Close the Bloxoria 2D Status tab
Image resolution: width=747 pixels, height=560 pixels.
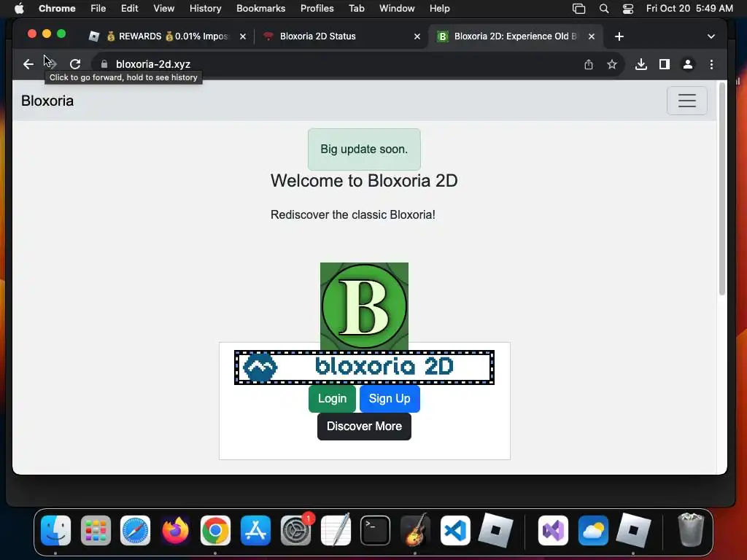point(417,36)
